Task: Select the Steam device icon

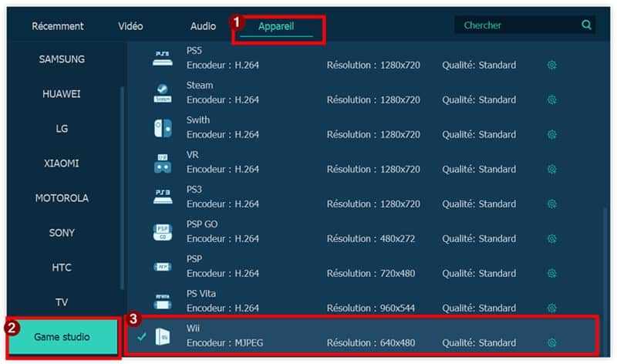Action: coord(163,93)
